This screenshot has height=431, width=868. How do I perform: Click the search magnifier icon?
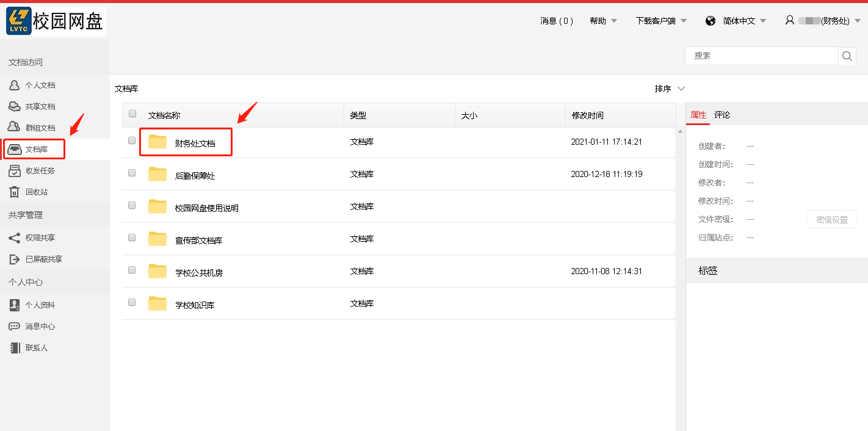click(847, 56)
